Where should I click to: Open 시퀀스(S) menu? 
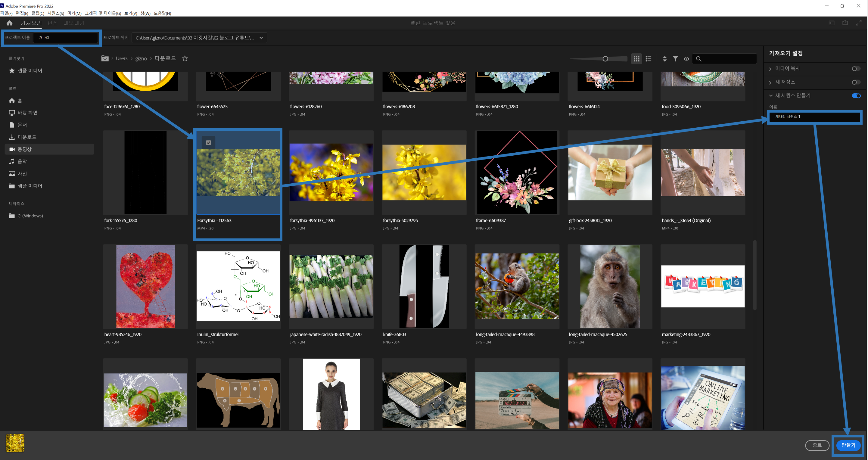pos(56,13)
